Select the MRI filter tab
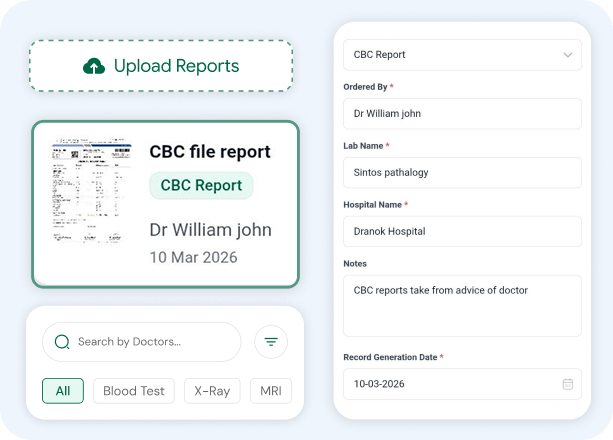 point(271,391)
